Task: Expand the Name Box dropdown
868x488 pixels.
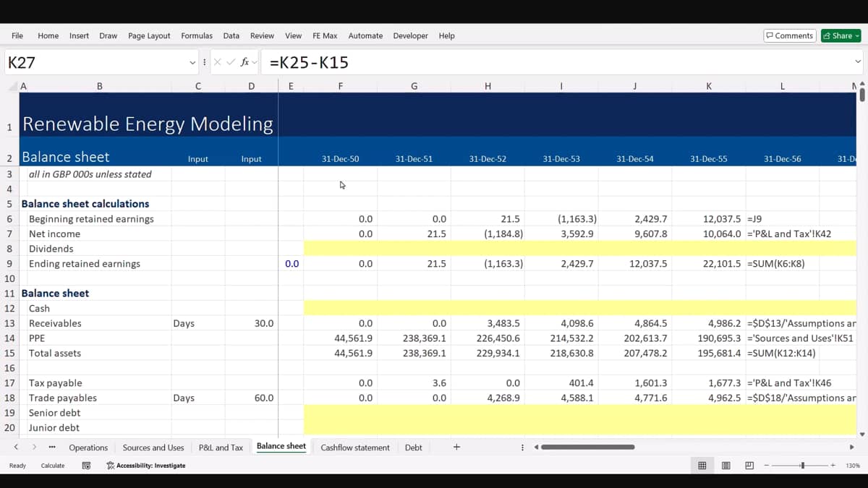Action: (x=192, y=62)
